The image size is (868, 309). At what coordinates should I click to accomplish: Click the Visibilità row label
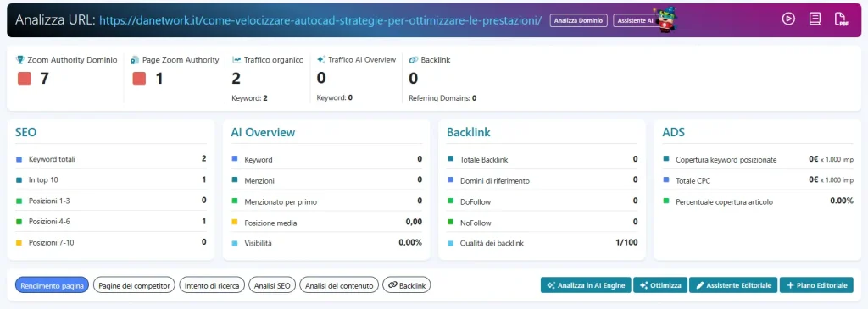[258, 243]
